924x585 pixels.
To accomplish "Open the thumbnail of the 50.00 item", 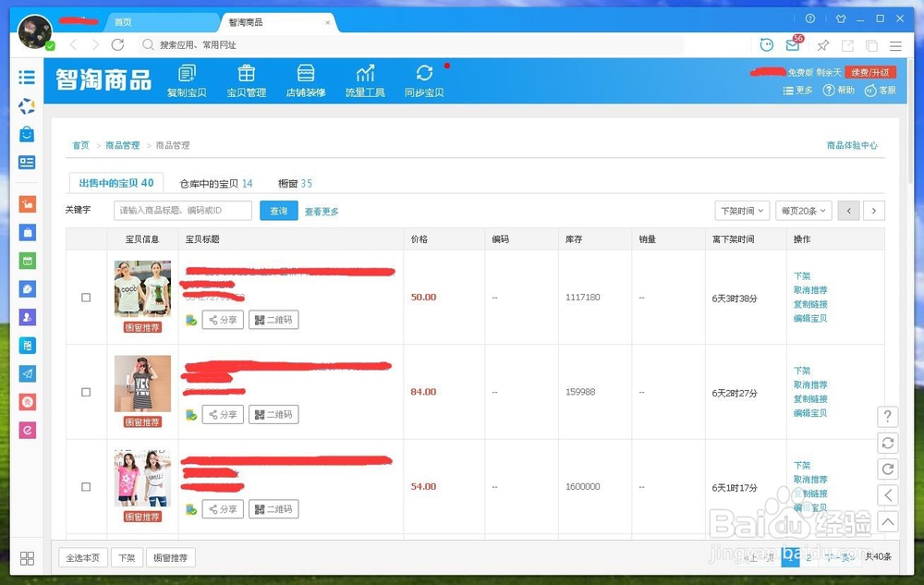I will [x=142, y=288].
